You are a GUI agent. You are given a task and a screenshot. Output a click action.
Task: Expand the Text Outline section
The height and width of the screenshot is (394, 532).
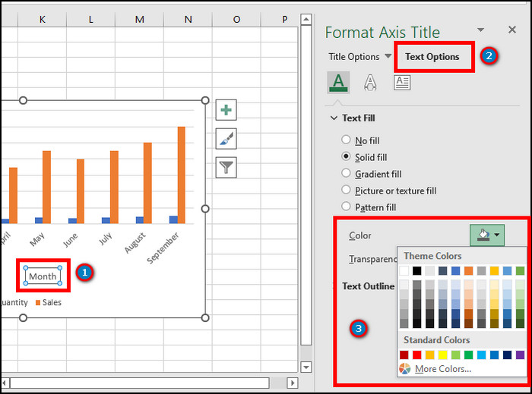click(x=368, y=286)
